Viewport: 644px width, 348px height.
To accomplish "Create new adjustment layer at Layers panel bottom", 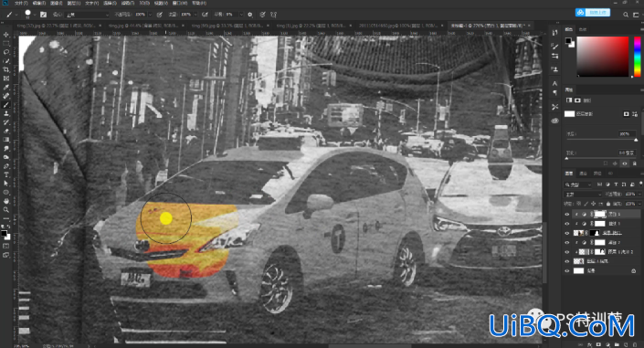I will (x=607, y=344).
